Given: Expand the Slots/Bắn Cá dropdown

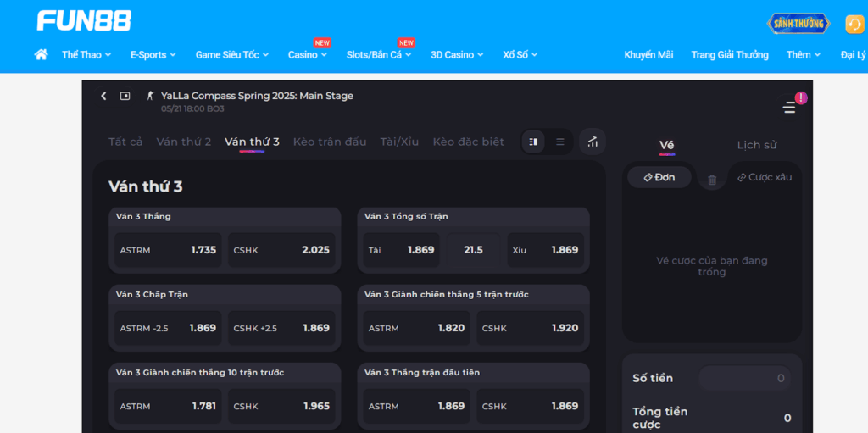Looking at the screenshot, I should click(379, 55).
